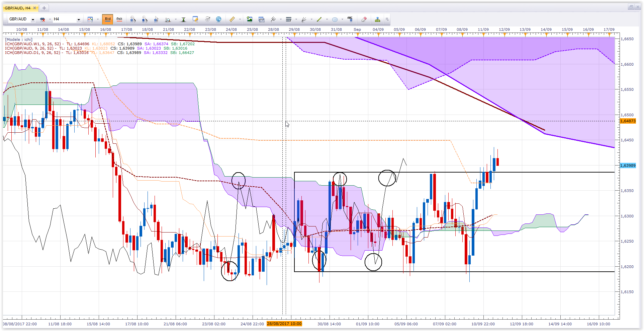
Task: Pick the ruler measurement tool
Action: click(x=232, y=19)
